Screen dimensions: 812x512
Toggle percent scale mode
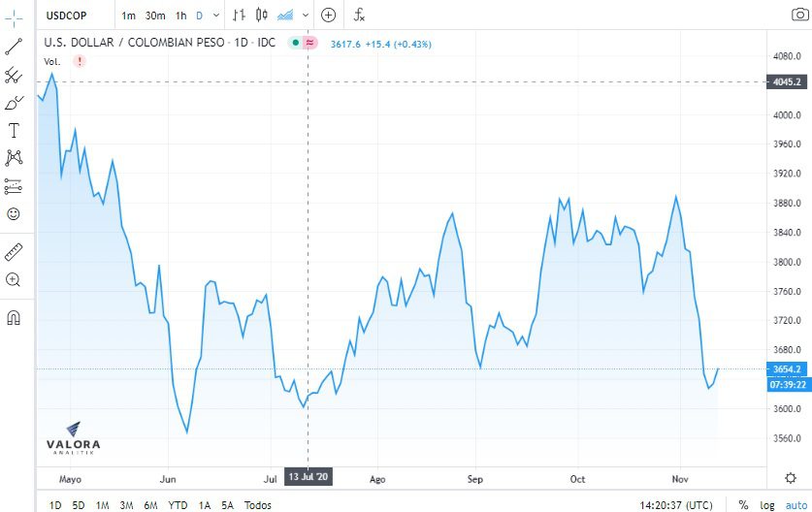pos(743,505)
